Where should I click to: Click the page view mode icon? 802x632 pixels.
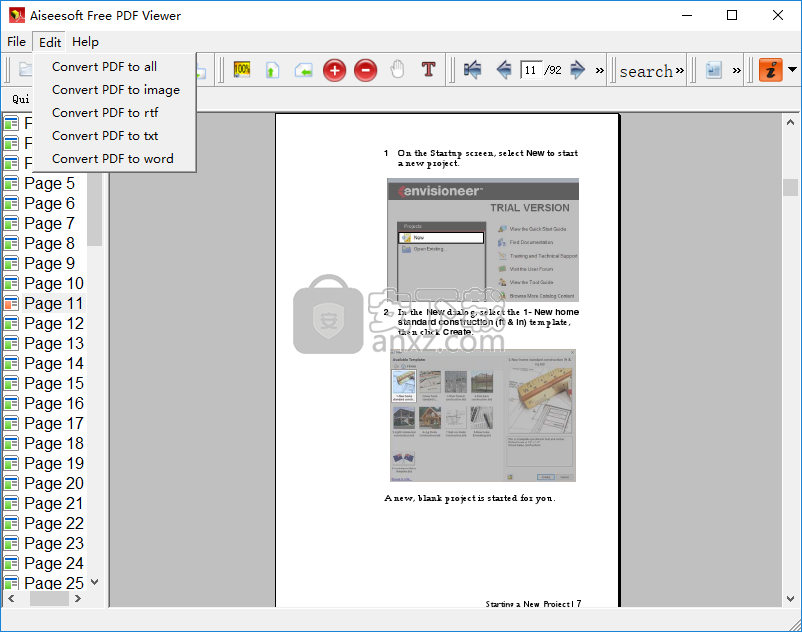tap(714, 70)
